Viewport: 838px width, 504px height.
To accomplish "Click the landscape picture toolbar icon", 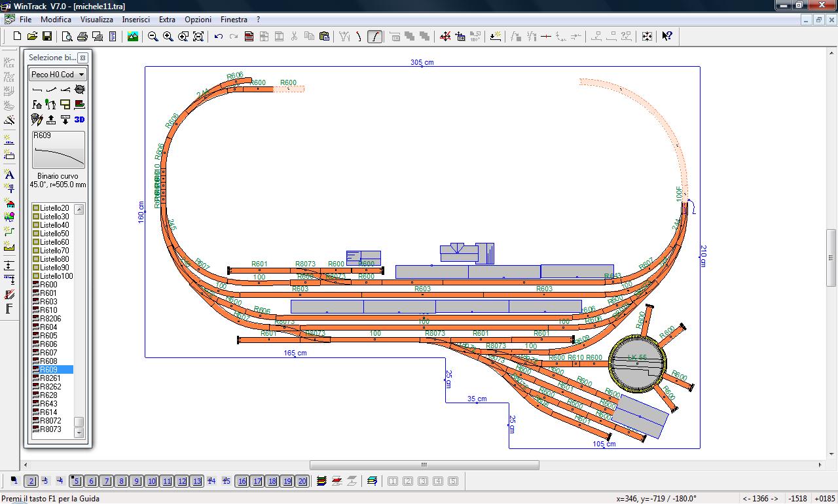I will [x=133, y=37].
